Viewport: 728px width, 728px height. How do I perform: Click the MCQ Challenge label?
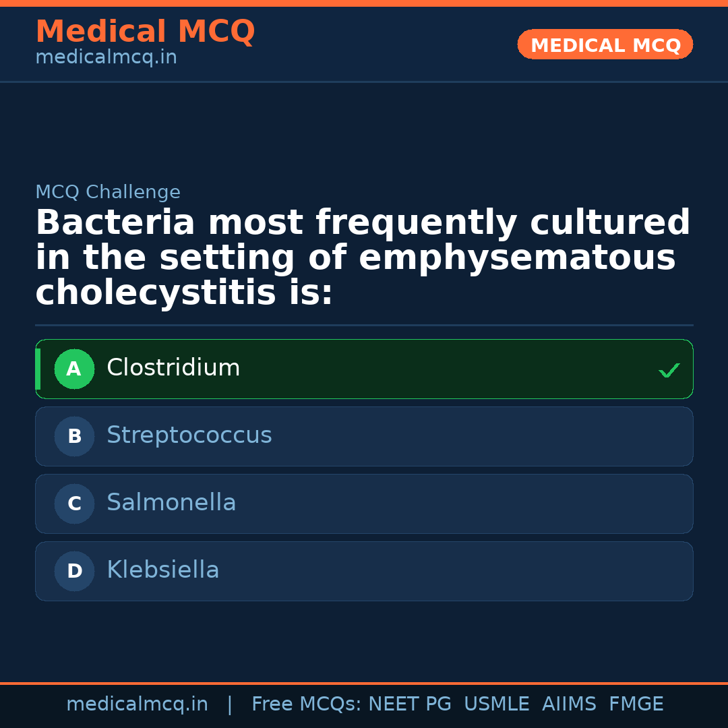point(108,193)
